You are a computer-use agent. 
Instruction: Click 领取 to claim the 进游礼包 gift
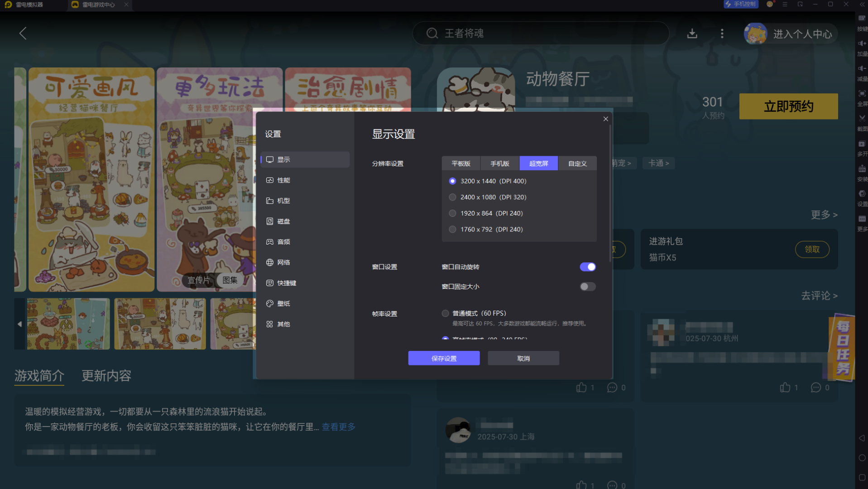point(812,249)
